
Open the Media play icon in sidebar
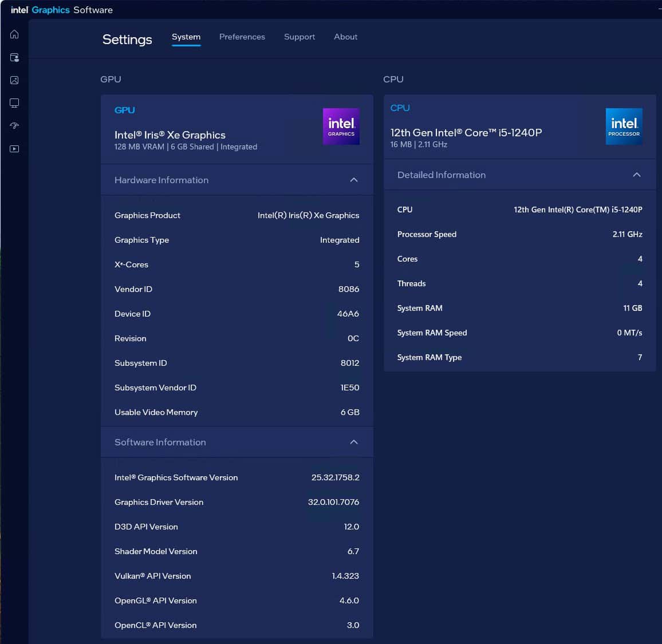click(x=14, y=149)
